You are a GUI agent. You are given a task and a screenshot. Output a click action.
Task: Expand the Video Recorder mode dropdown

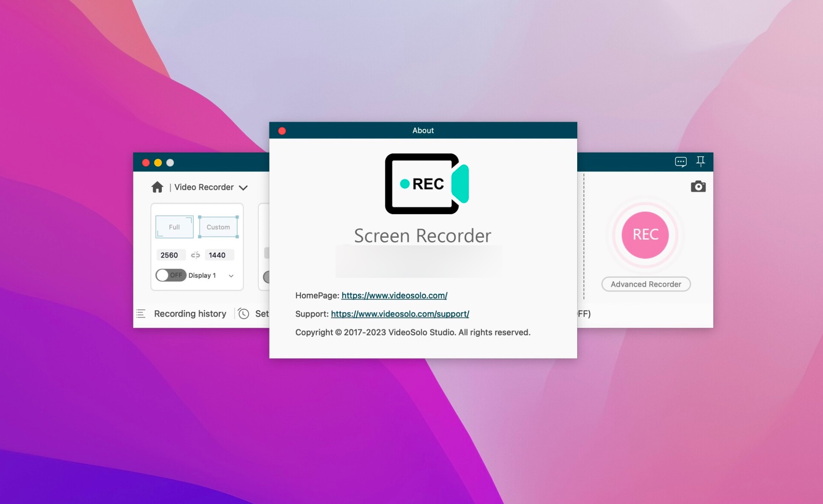coord(243,188)
